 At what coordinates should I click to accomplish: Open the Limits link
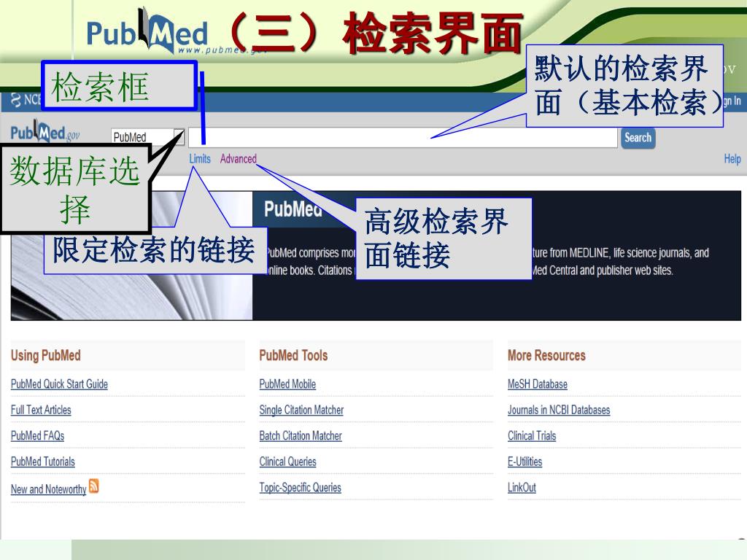point(200,158)
